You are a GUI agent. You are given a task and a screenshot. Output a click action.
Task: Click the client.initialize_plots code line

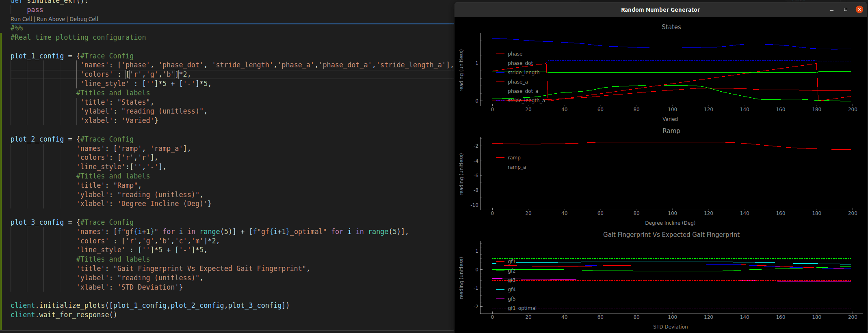point(150,305)
